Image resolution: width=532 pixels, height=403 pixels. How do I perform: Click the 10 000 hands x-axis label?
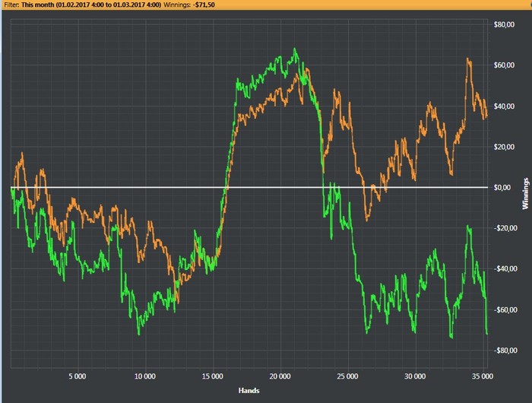(x=145, y=376)
